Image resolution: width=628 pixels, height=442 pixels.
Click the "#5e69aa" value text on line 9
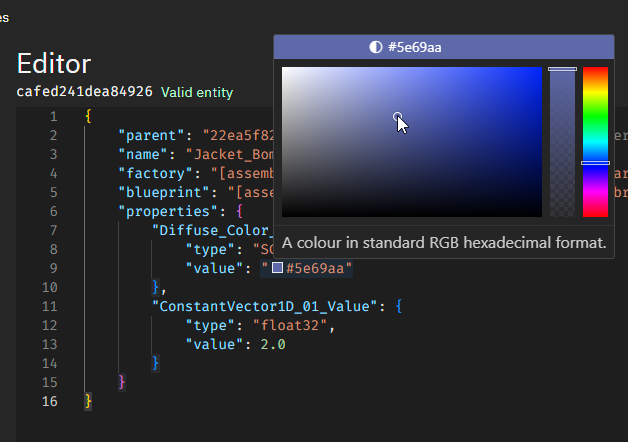point(319,268)
